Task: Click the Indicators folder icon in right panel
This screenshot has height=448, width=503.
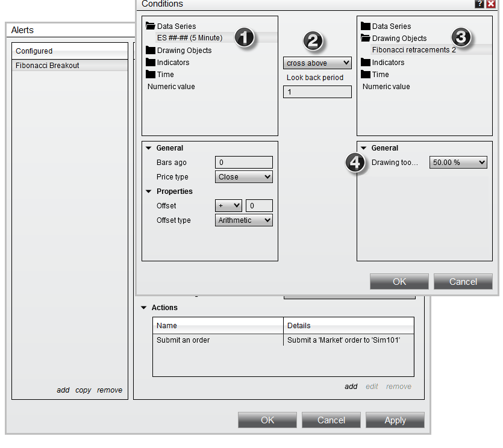Action: coord(366,63)
